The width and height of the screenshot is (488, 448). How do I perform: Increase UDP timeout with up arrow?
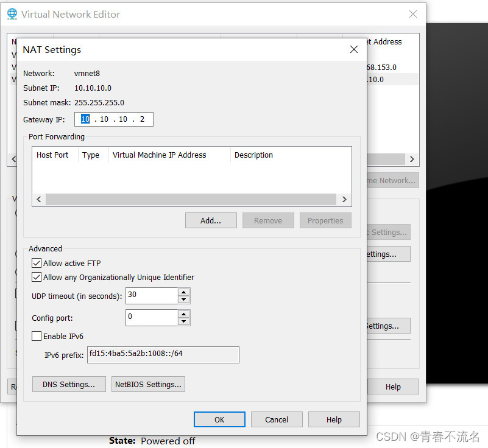183,292
